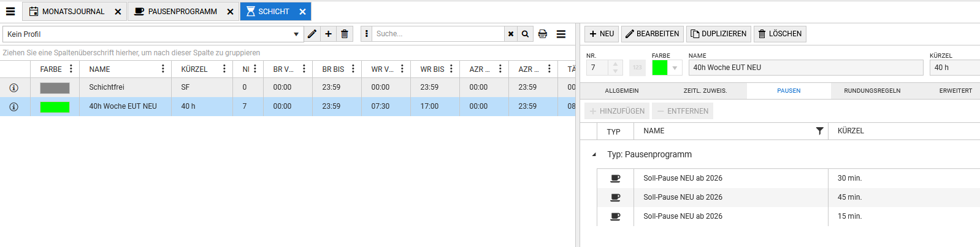Expand the Kein Profil dropdown
Screen dimensions: 980x247
coord(296,34)
